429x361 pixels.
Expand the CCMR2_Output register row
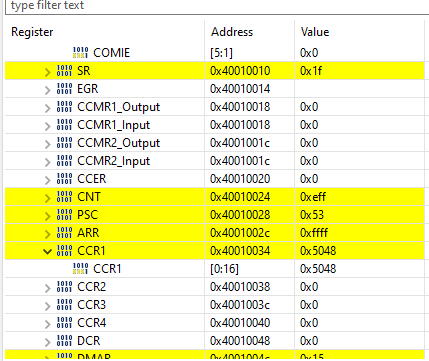(x=48, y=144)
